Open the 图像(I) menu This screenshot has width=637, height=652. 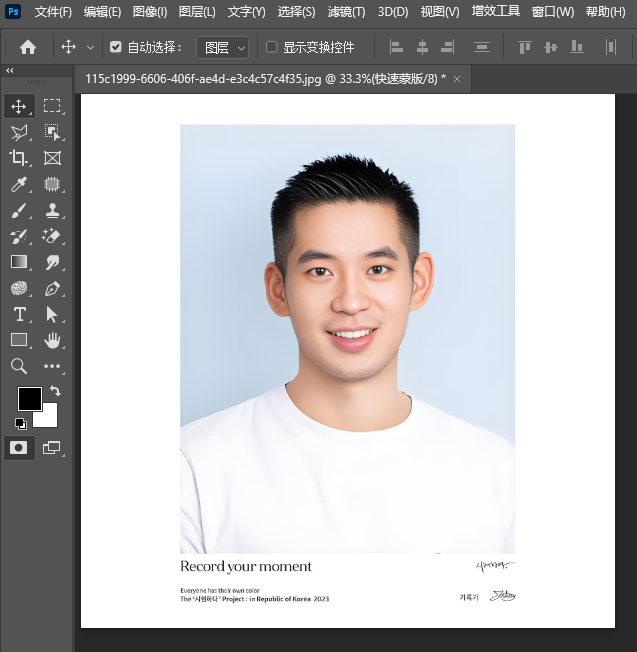(150, 12)
